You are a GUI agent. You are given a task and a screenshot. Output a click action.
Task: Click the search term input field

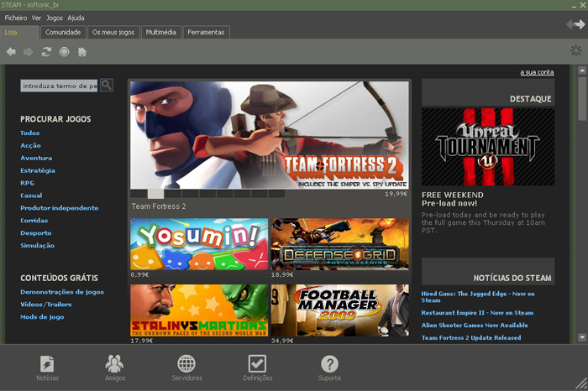pos(59,86)
